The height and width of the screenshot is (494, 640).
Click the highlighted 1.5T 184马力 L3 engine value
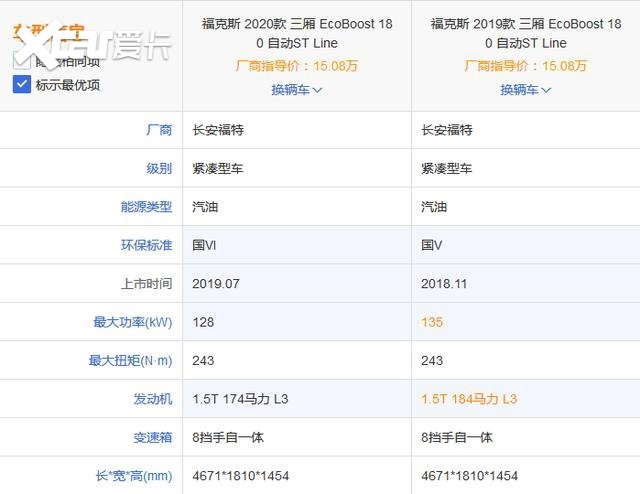(469, 399)
